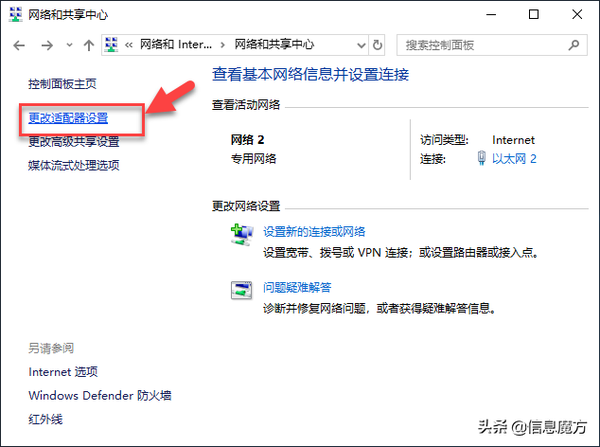The image size is (600, 447).
Task: Click the Ethernet plug icon next to 以太网 2
Action: pyautogui.click(x=481, y=158)
